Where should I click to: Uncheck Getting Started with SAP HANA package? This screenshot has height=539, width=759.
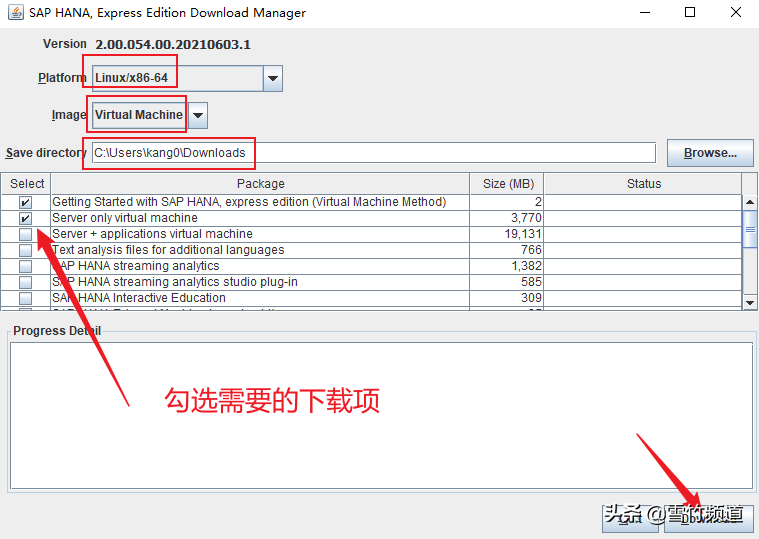25,202
